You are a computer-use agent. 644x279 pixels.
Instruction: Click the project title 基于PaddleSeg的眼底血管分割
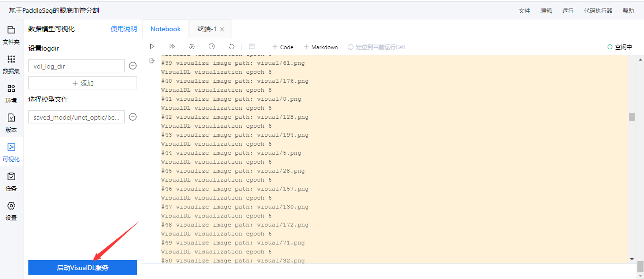pyautogui.click(x=54, y=10)
